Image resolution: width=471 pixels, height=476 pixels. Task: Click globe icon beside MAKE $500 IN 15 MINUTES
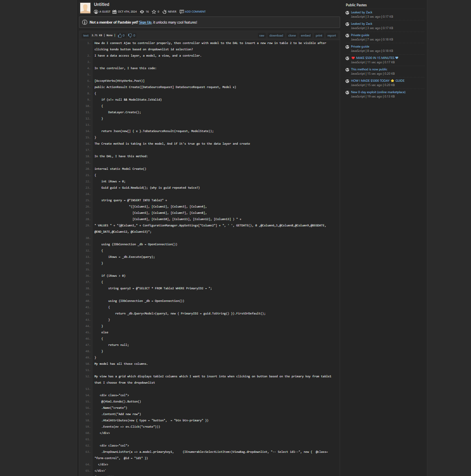coord(348,59)
